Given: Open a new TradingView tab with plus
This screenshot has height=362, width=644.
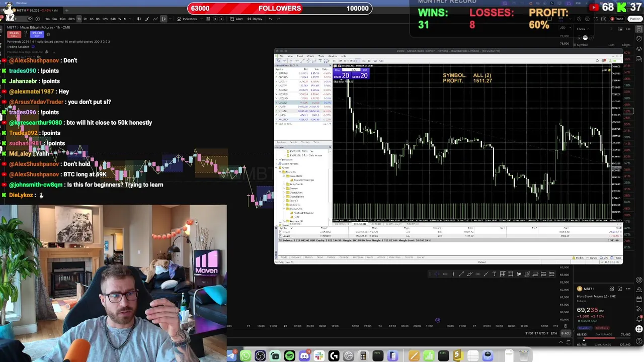Looking at the screenshot, I should (x=67, y=10).
